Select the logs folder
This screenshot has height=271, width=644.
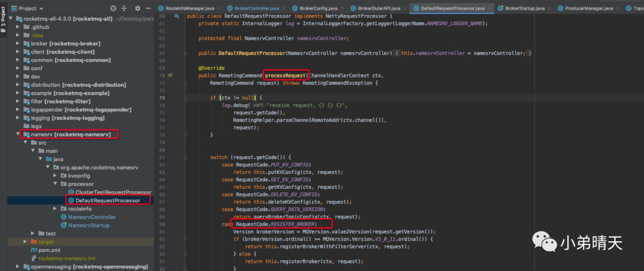36,126
